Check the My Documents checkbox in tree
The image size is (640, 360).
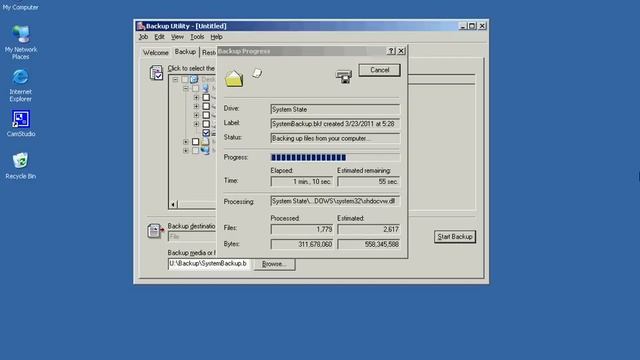(196, 142)
